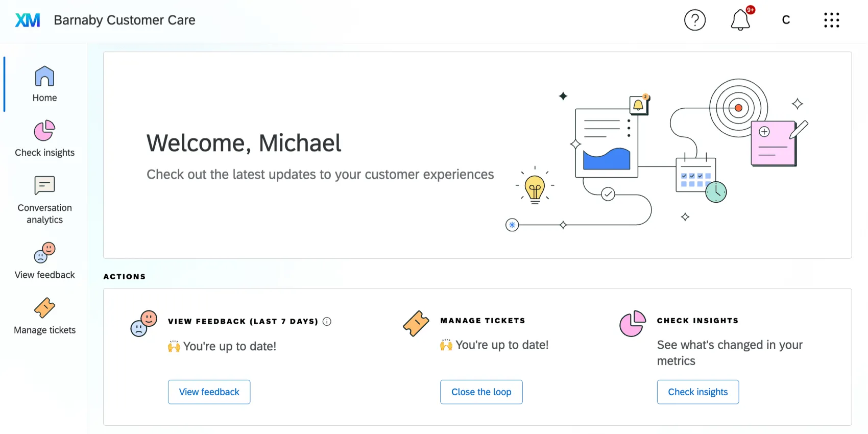Screen dimensions: 868x434
Task: Click the Barnaby Customer Care title
Action: (x=124, y=20)
